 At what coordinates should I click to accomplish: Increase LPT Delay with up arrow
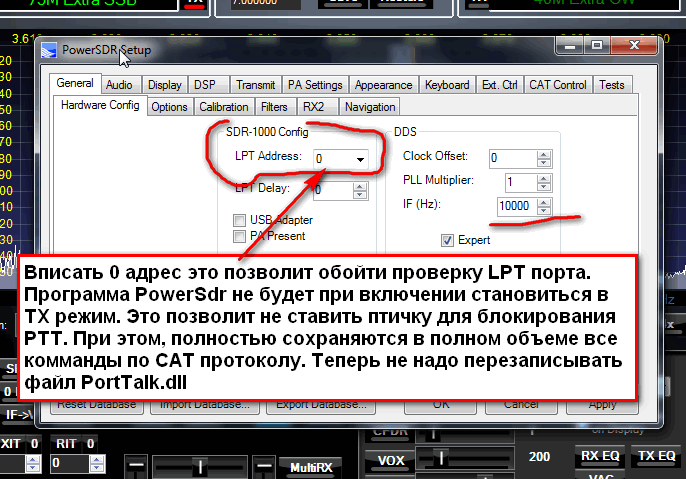tap(360, 187)
